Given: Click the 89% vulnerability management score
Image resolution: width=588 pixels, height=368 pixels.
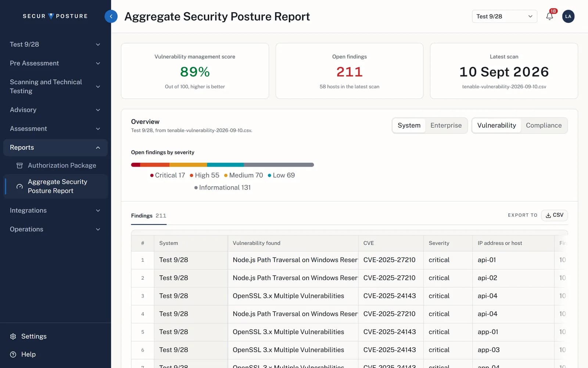Looking at the screenshot, I should click(195, 72).
